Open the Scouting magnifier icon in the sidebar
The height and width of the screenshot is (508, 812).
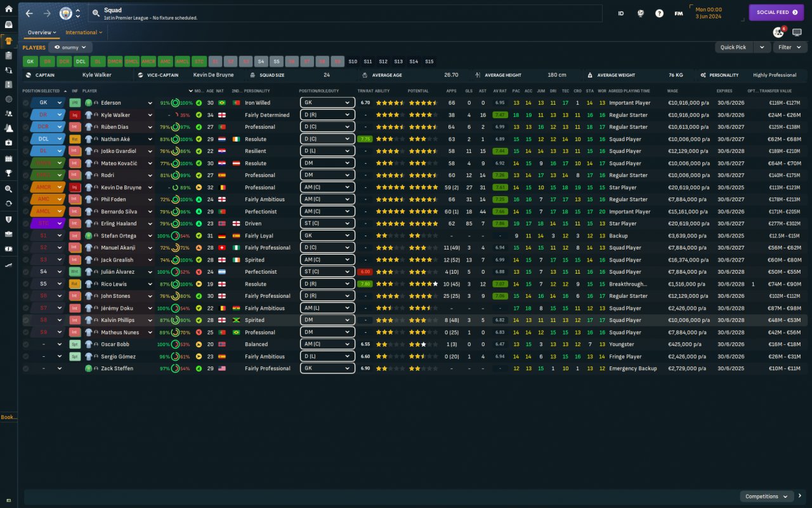click(x=9, y=189)
